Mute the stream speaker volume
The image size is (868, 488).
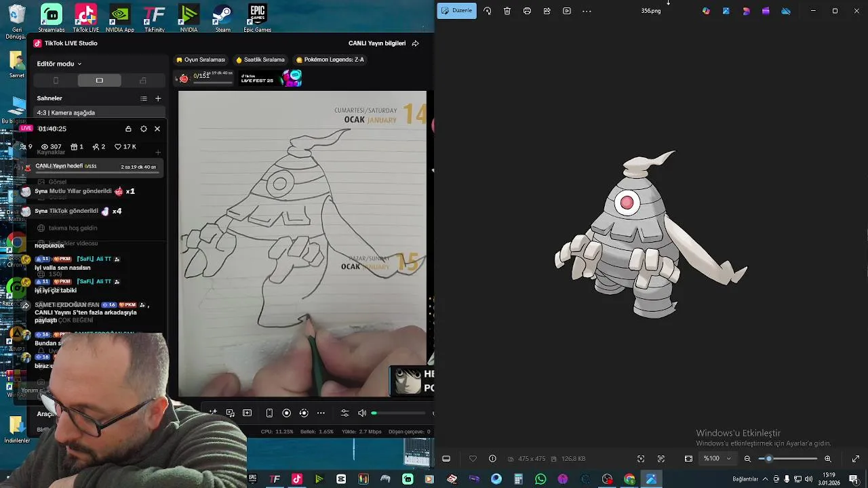click(x=362, y=413)
